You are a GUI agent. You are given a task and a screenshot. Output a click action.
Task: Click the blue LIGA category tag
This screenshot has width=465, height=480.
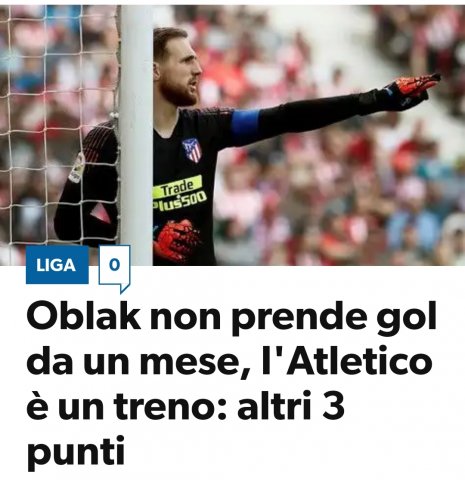tap(57, 265)
